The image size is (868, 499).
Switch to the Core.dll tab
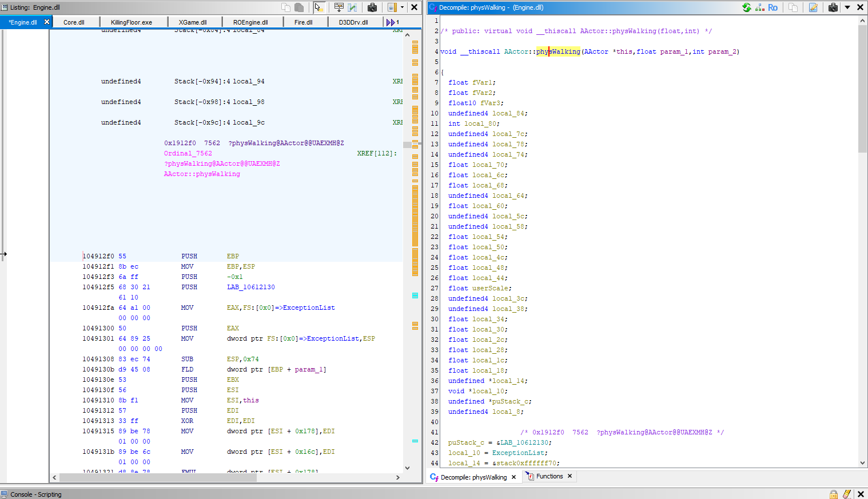(x=74, y=22)
